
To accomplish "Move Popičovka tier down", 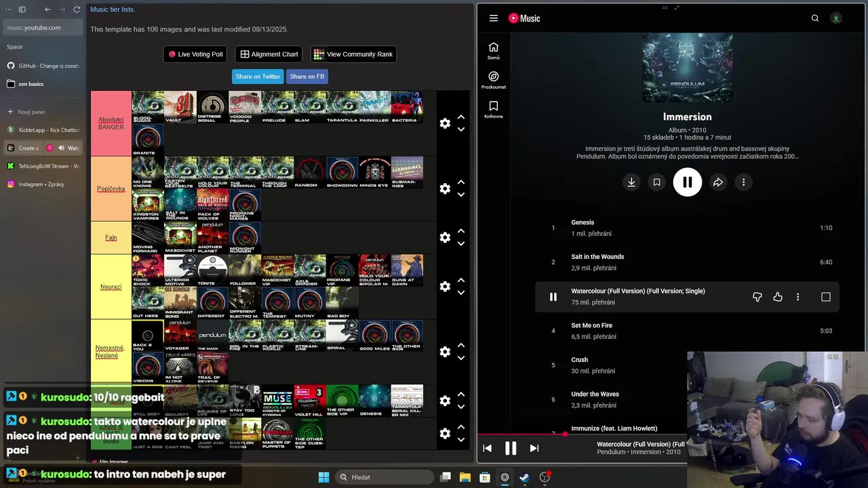I will pos(461,195).
